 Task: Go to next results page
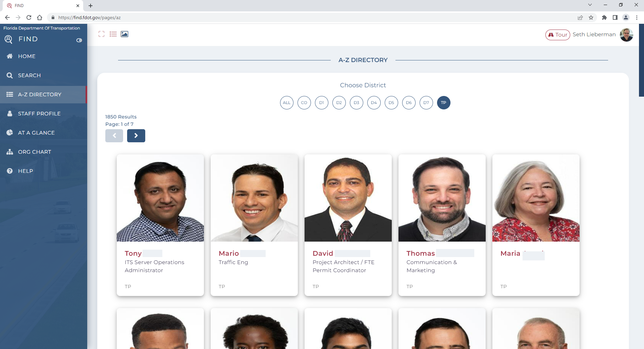tap(136, 136)
